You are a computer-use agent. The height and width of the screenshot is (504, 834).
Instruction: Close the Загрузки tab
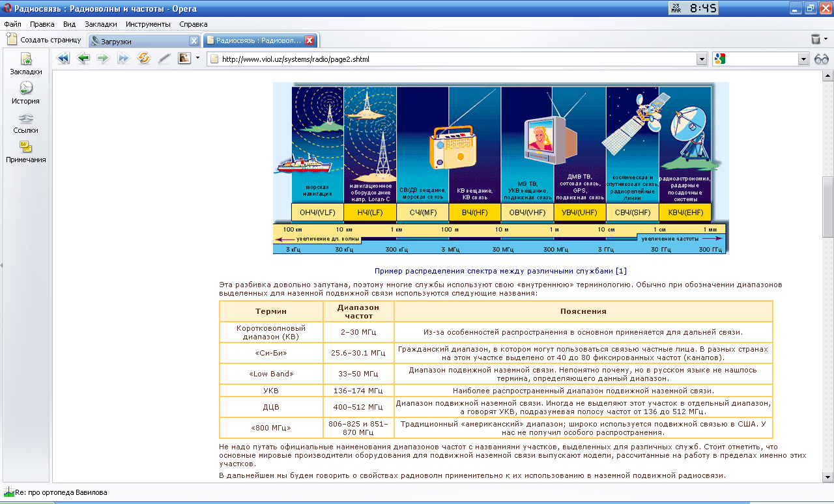point(194,41)
